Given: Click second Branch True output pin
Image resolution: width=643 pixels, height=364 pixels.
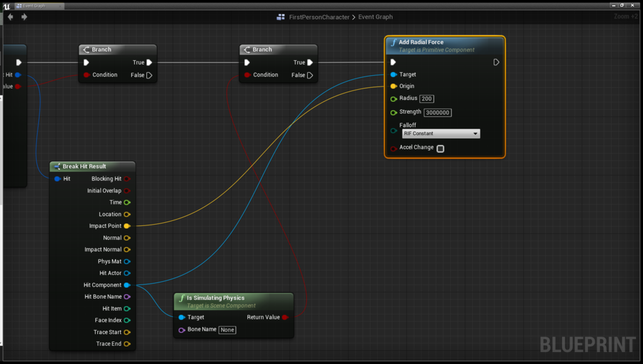Looking at the screenshot, I should click(x=310, y=62).
